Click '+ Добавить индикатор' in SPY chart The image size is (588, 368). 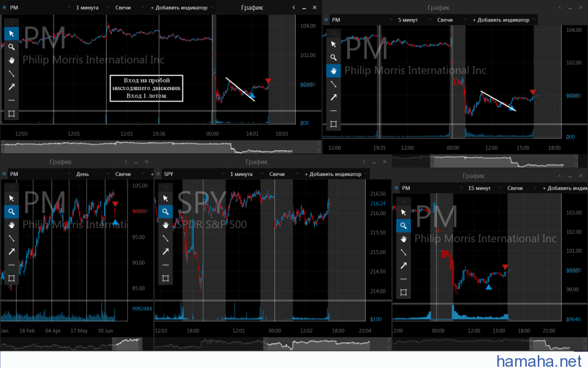point(335,174)
